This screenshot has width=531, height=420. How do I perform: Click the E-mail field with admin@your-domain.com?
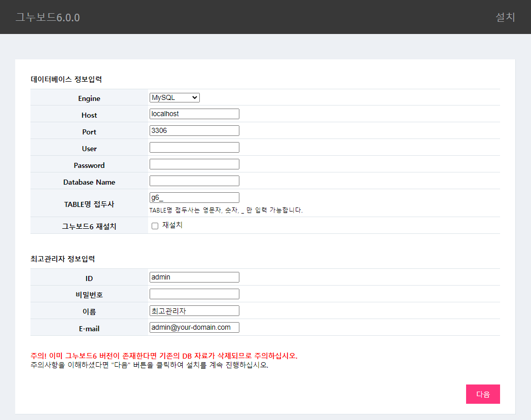pyautogui.click(x=194, y=328)
